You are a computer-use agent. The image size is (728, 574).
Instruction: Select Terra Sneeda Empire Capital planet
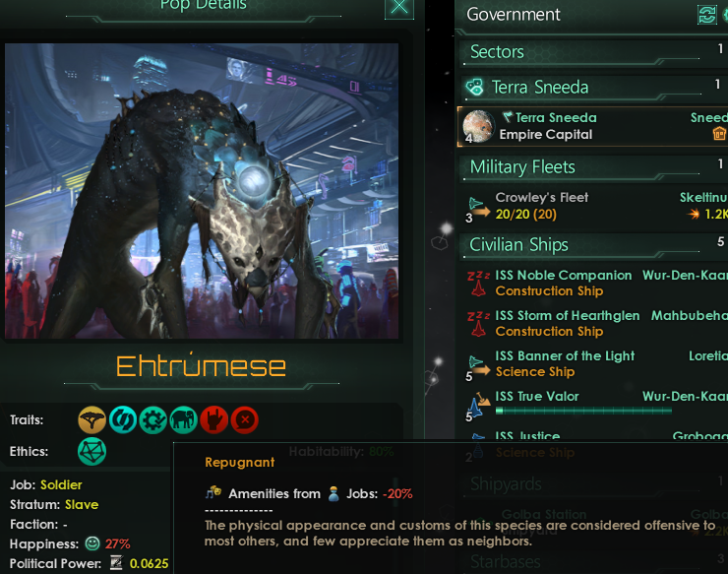[x=593, y=126]
